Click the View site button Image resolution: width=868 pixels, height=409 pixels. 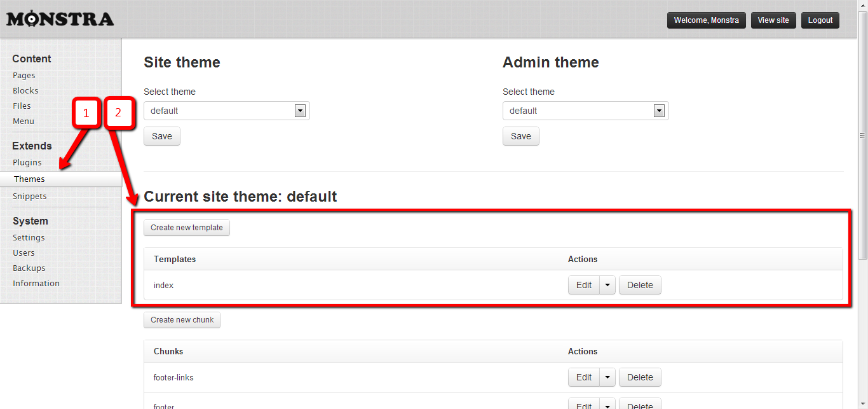tap(773, 20)
